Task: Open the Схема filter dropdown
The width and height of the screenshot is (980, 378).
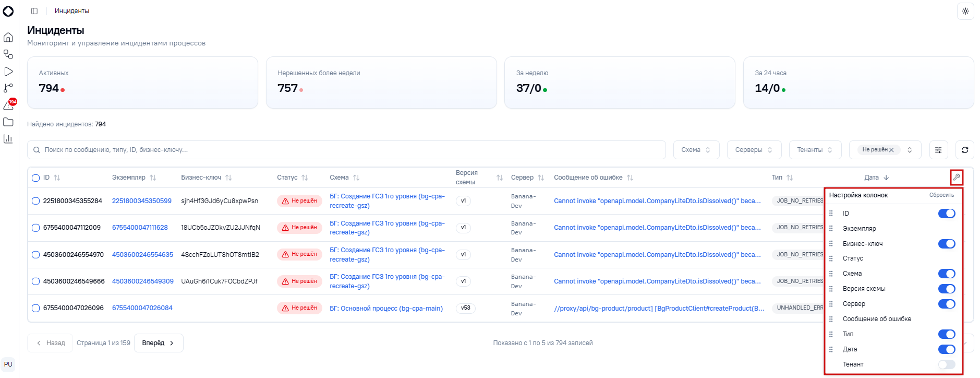Action: tap(696, 150)
